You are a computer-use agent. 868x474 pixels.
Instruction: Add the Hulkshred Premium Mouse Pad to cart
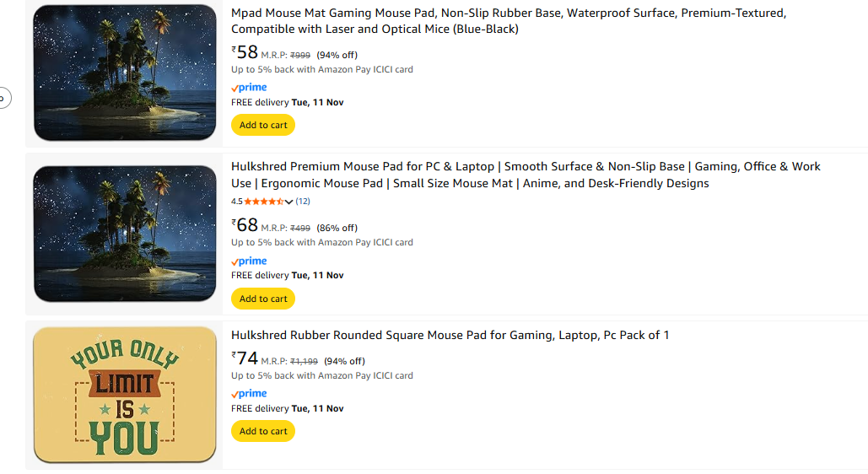point(263,299)
